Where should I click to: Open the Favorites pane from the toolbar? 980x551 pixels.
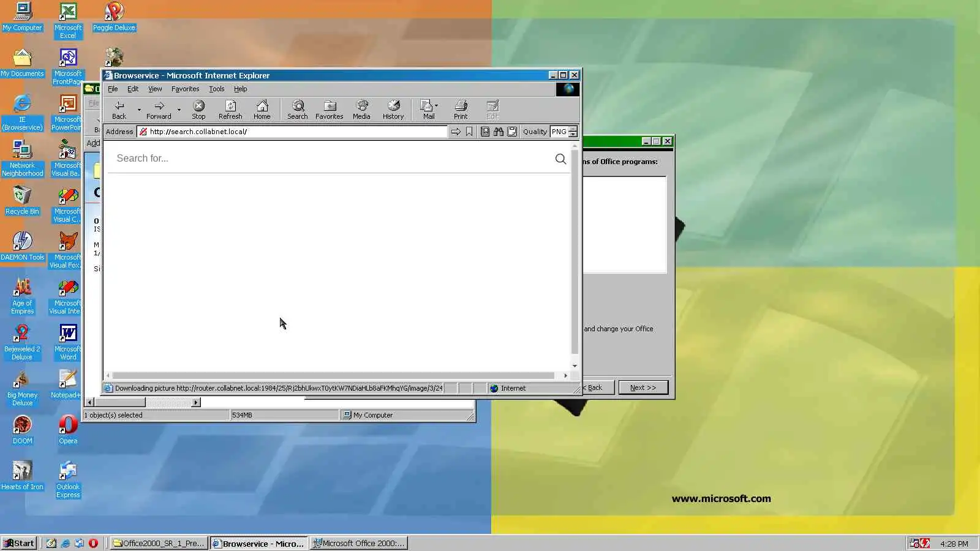(330, 110)
